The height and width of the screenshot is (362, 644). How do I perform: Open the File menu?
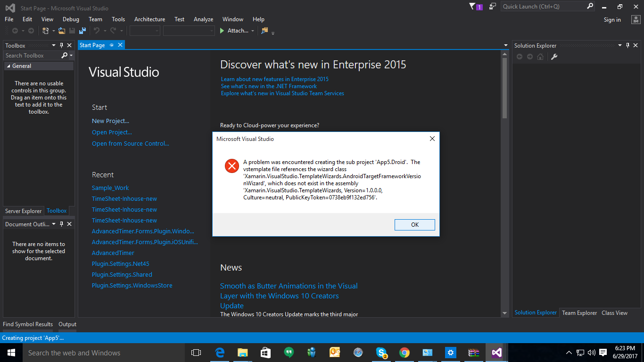(9, 19)
